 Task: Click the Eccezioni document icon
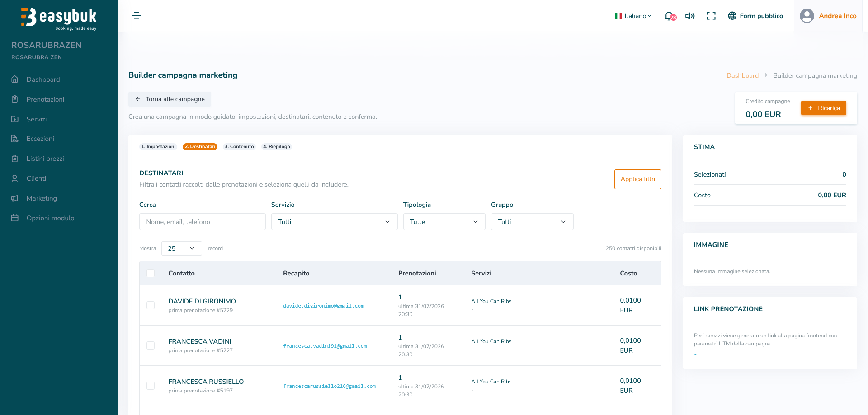[15, 139]
